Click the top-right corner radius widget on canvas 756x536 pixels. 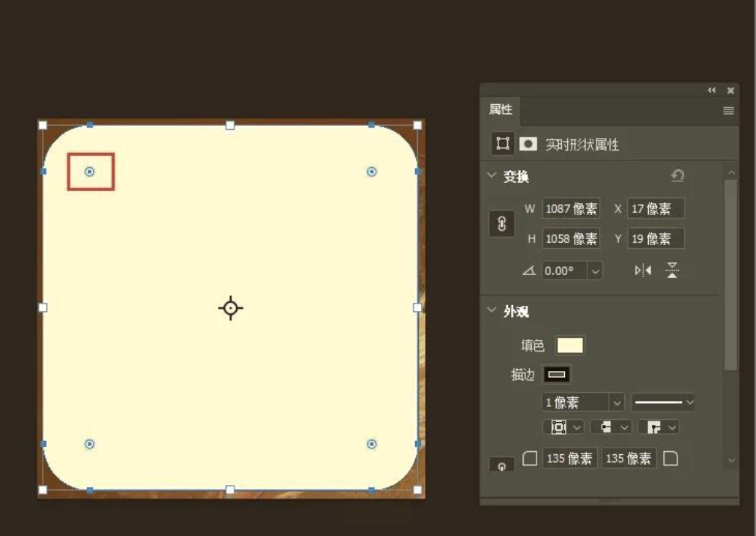(371, 172)
